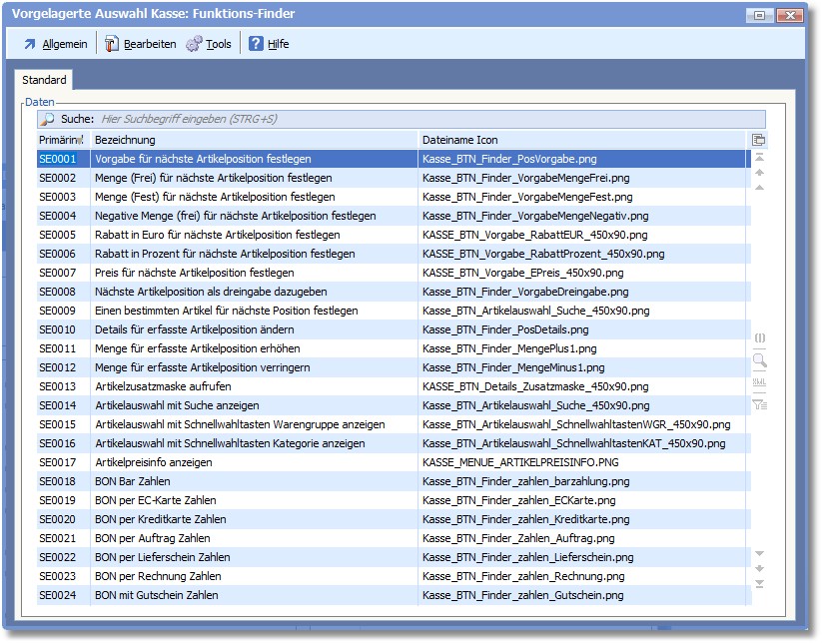Click the page-up arrow icon in right sidebar
The image size is (822, 644).
click(759, 173)
